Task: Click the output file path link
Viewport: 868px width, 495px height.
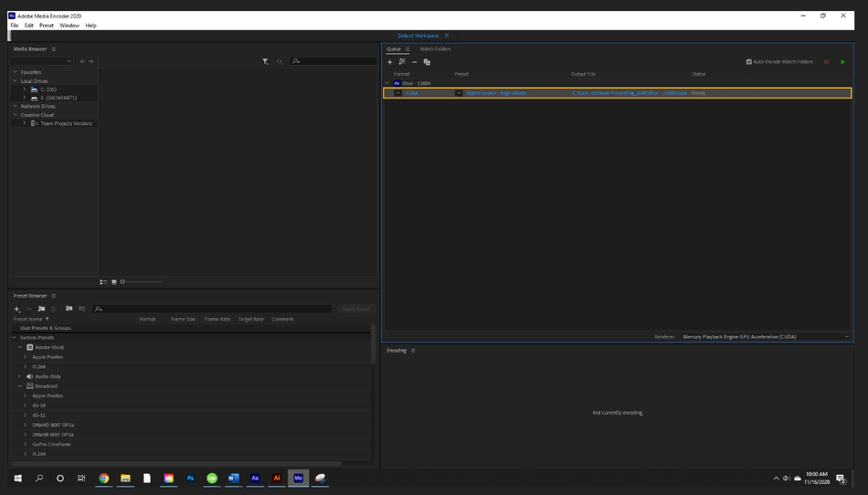Action: click(630, 93)
